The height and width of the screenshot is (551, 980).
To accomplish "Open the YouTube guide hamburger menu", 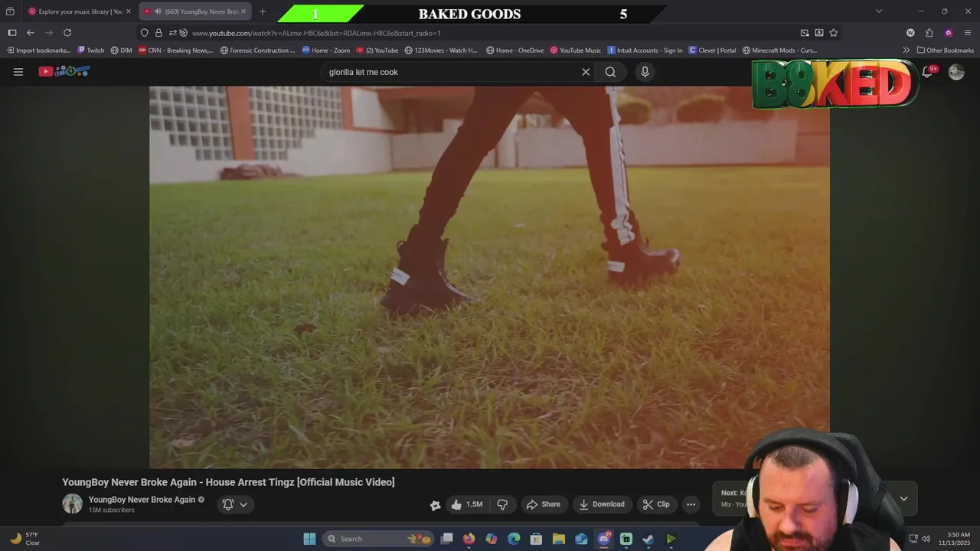I will (18, 72).
